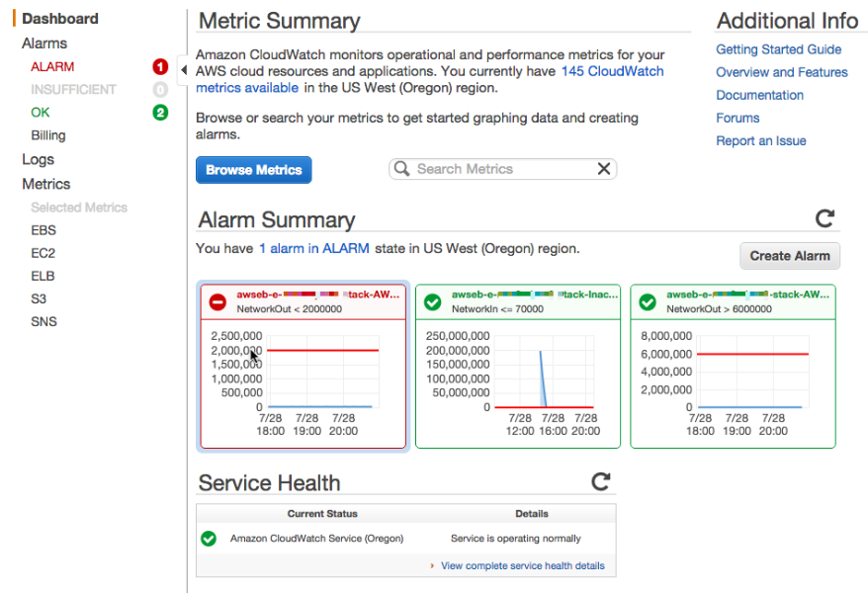
Task: Refresh the Alarm Summary section
Action: [x=825, y=218]
